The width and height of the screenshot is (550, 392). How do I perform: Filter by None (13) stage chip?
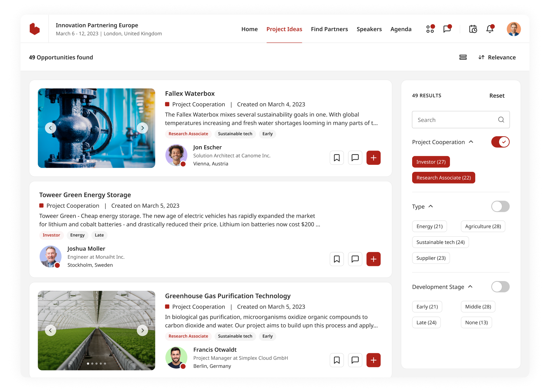pos(477,322)
